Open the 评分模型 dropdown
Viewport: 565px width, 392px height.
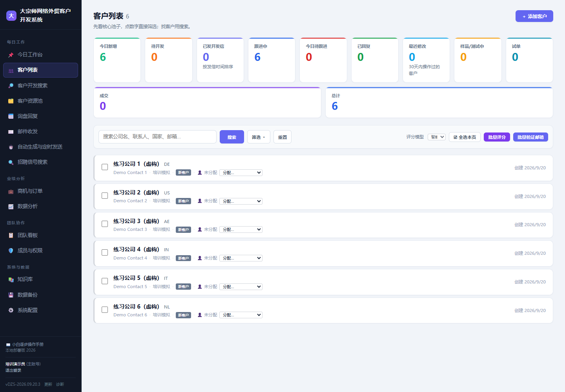[x=437, y=137]
